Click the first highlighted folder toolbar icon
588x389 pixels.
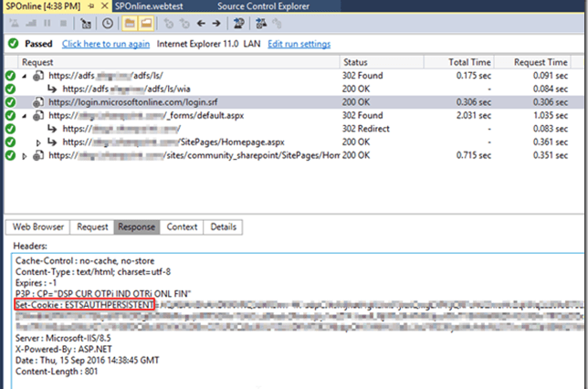point(131,23)
